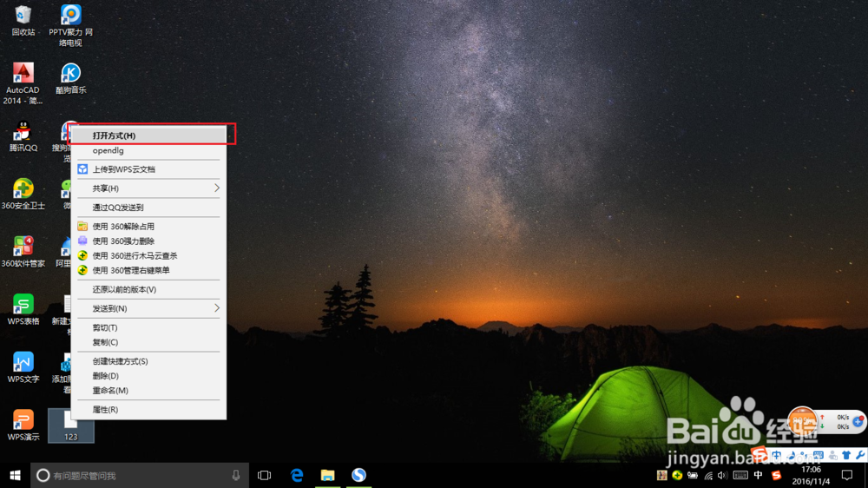The height and width of the screenshot is (488, 868).
Task: Choose 使用 360解除占用
Action: click(148, 226)
